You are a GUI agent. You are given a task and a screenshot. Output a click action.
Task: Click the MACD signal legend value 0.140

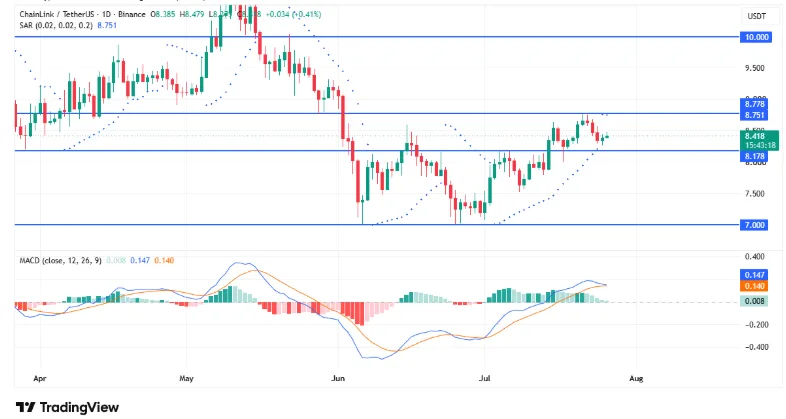coord(164,261)
